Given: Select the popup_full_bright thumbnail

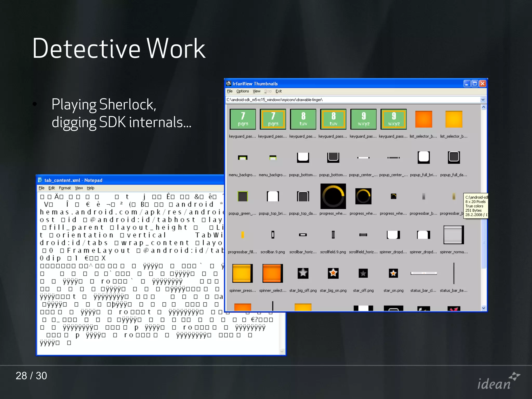Looking at the screenshot, I should pyautogui.click(x=423, y=157).
